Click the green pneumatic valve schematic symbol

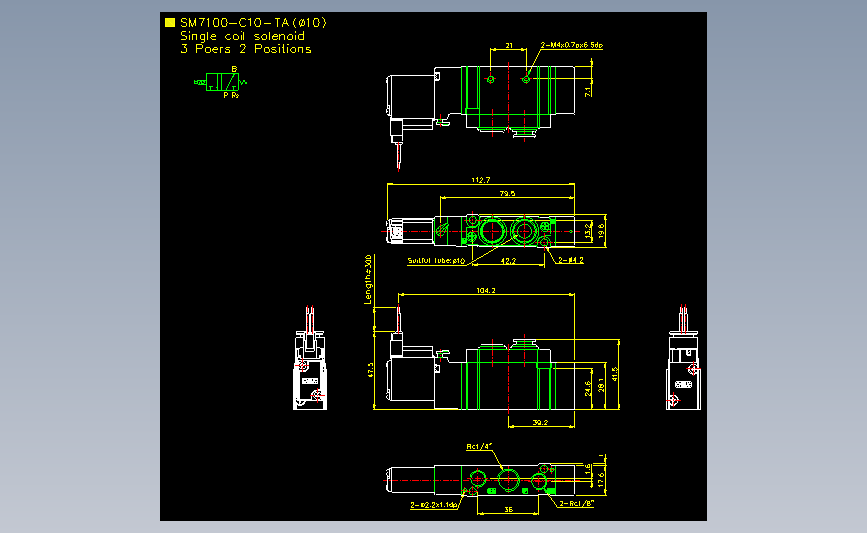click(221, 82)
